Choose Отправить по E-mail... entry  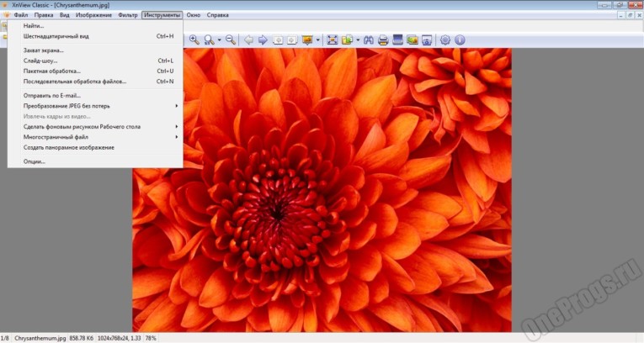click(95, 96)
